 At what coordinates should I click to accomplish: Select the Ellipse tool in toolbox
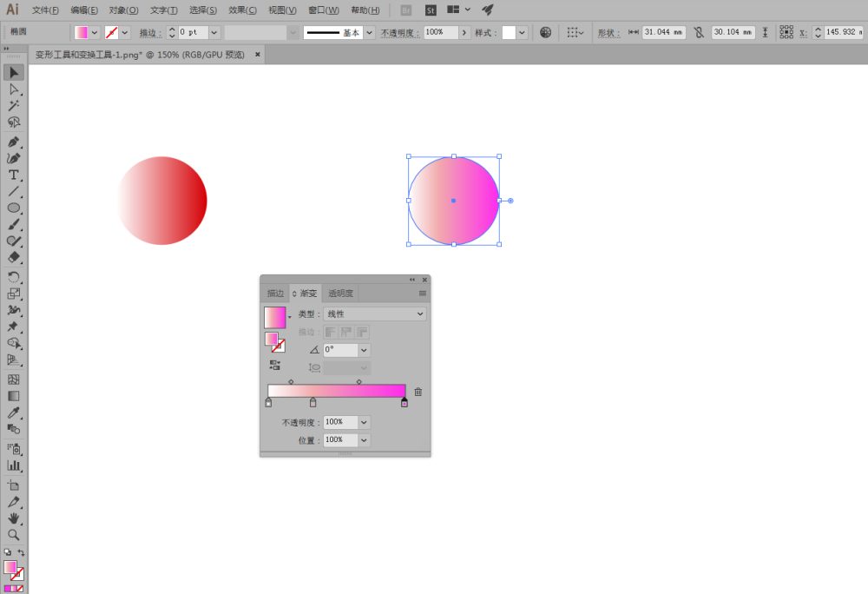click(x=14, y=208)
